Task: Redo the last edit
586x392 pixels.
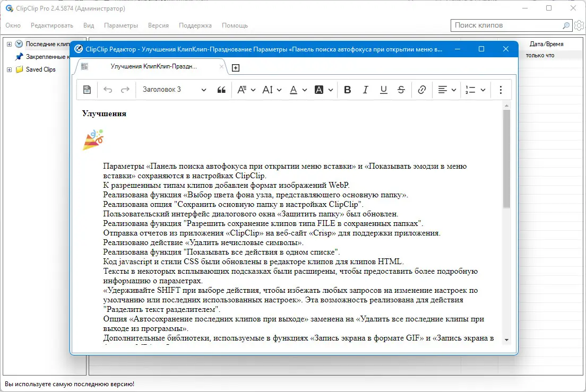Action: coord(125,90)
